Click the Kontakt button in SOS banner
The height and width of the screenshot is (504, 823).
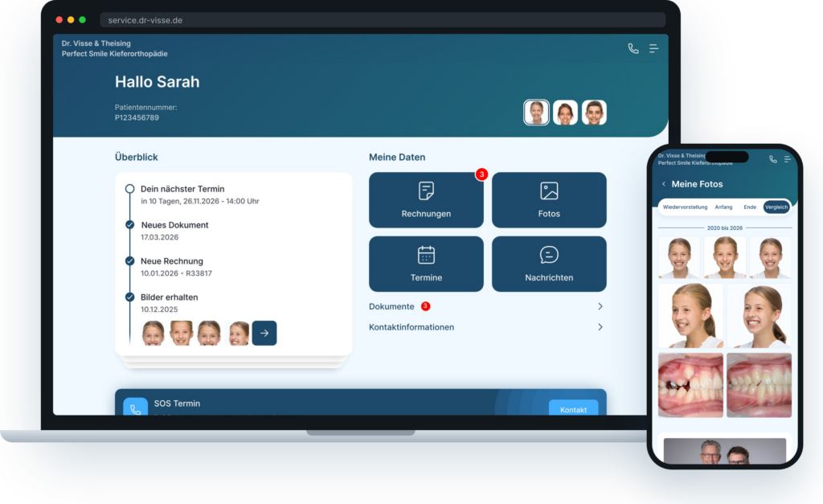coord(573,408)
